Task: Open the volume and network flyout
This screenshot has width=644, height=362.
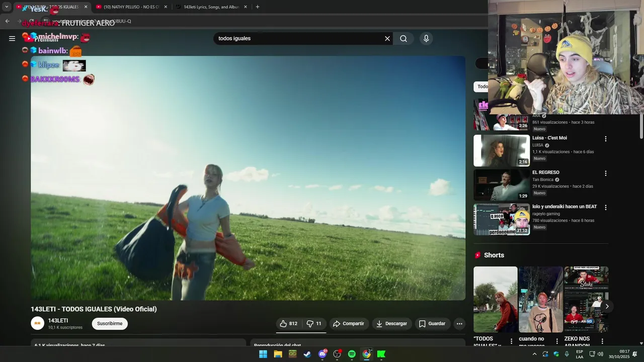Action: tap(596, 354)
